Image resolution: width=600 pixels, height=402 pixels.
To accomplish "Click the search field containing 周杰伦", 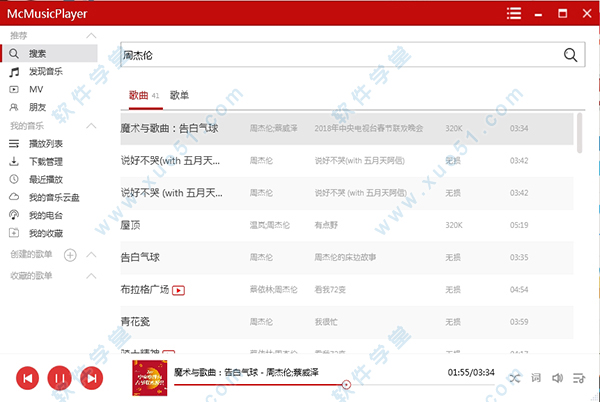I will (340, 55).
